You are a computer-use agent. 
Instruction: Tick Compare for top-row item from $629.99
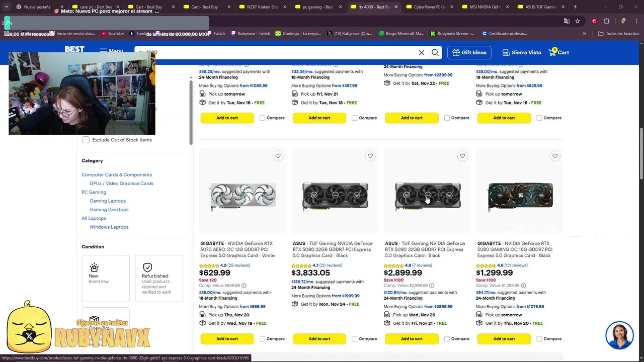point(539,118)
